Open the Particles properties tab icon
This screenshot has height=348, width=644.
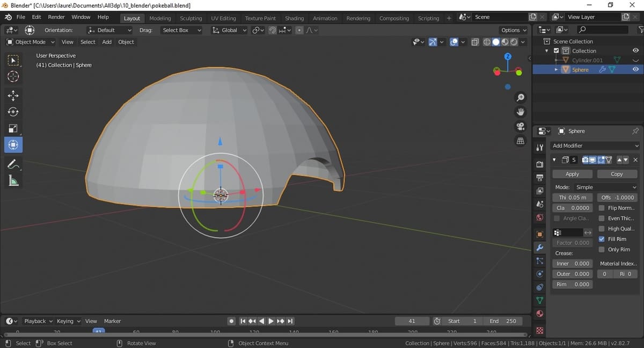[540, 261]
